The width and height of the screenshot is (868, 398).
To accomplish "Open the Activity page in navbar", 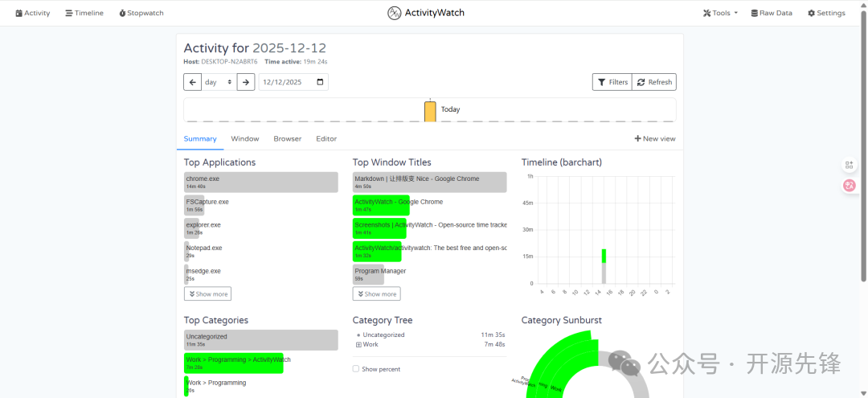I will click(x=33, y=13).
